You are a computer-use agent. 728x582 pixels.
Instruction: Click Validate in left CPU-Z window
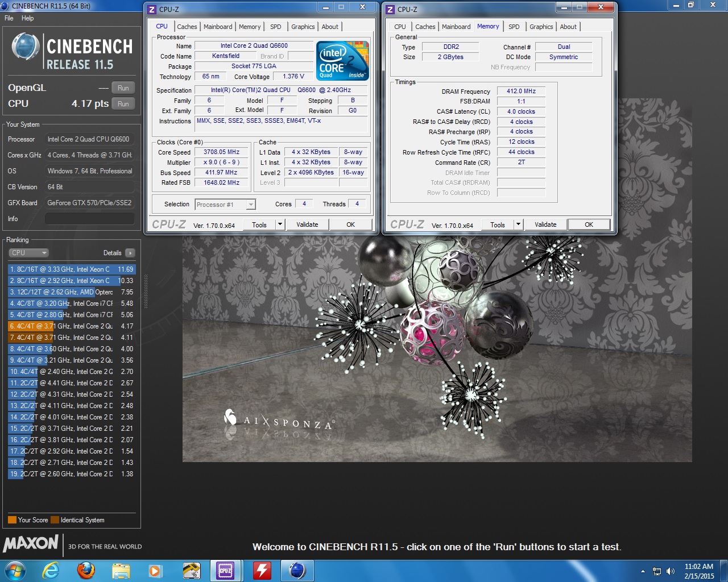[307, 225]
